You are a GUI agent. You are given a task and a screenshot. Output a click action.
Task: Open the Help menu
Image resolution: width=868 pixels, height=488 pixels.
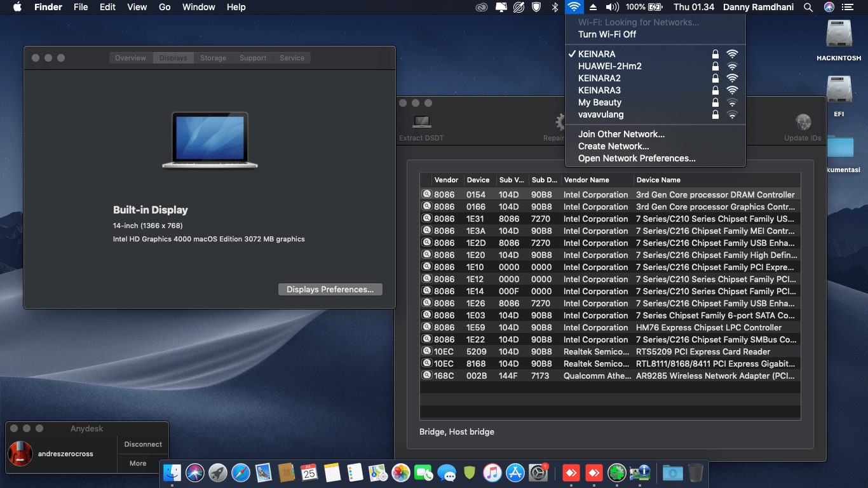(236, 7)
